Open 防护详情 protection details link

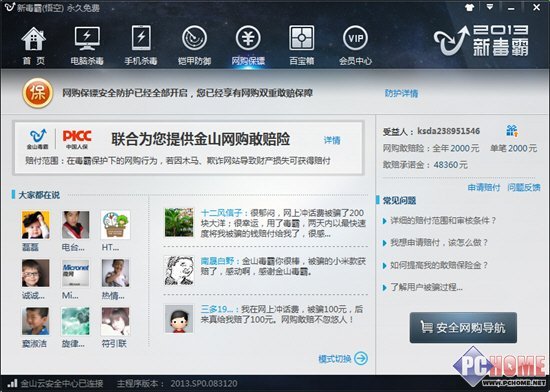401,93
